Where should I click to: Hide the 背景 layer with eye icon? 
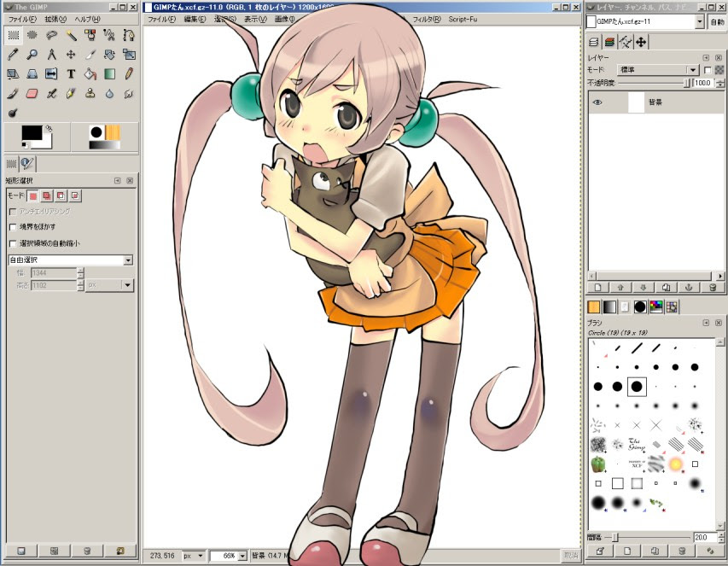click(x=598, y=102)
